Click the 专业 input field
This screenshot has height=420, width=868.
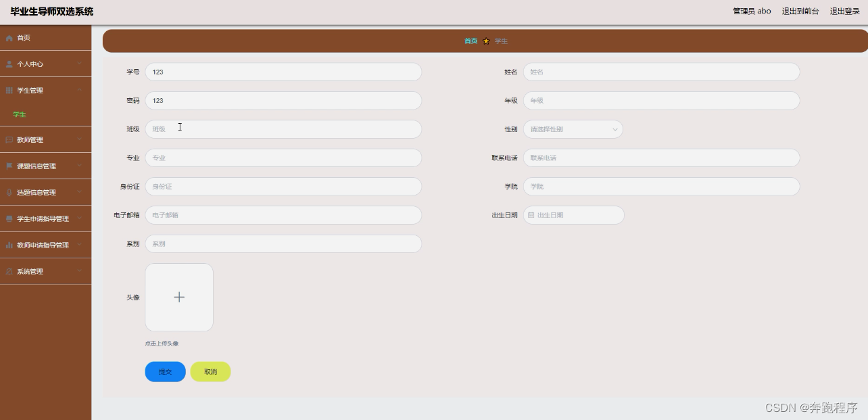pos(283,158)
